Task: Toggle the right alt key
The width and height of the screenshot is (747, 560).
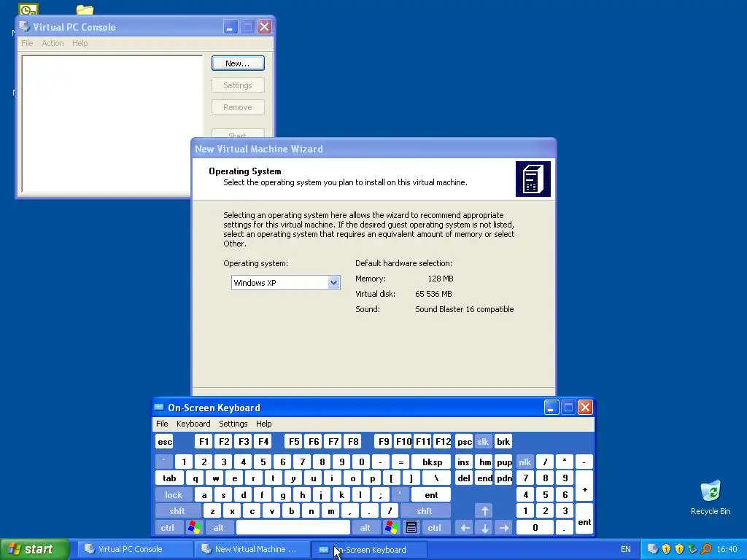Action: pos(365,528)
